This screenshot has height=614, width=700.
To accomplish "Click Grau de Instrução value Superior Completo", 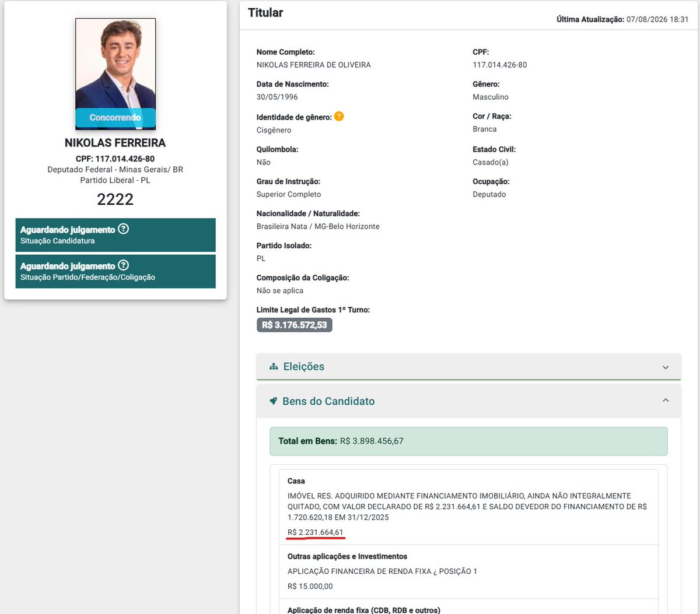I will tap(289, 194).
